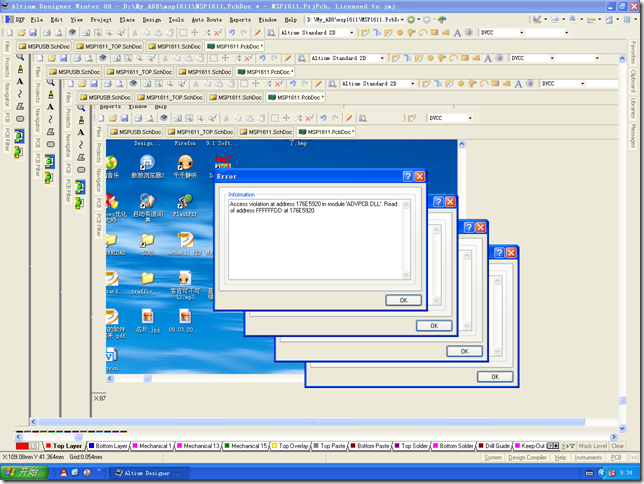Click the Mask Level button
Viewport: 644px width, 484px height.
coord(592,446)
